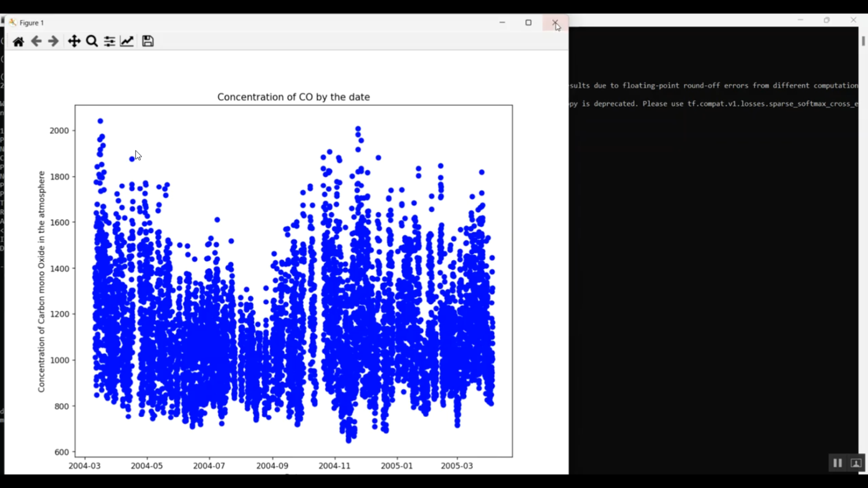The width and height of the screenshot is (868, 488).
Task: Minimize the dark terminal window
Action: click(x=800, y=20)
